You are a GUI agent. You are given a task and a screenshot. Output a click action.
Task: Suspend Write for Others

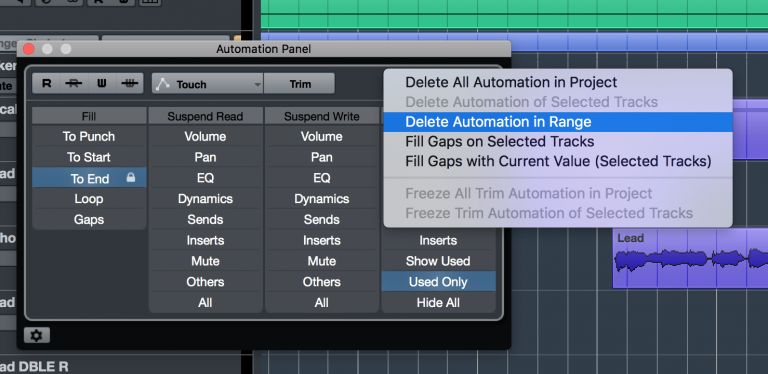pyautogui.click(x=322, y=282)
